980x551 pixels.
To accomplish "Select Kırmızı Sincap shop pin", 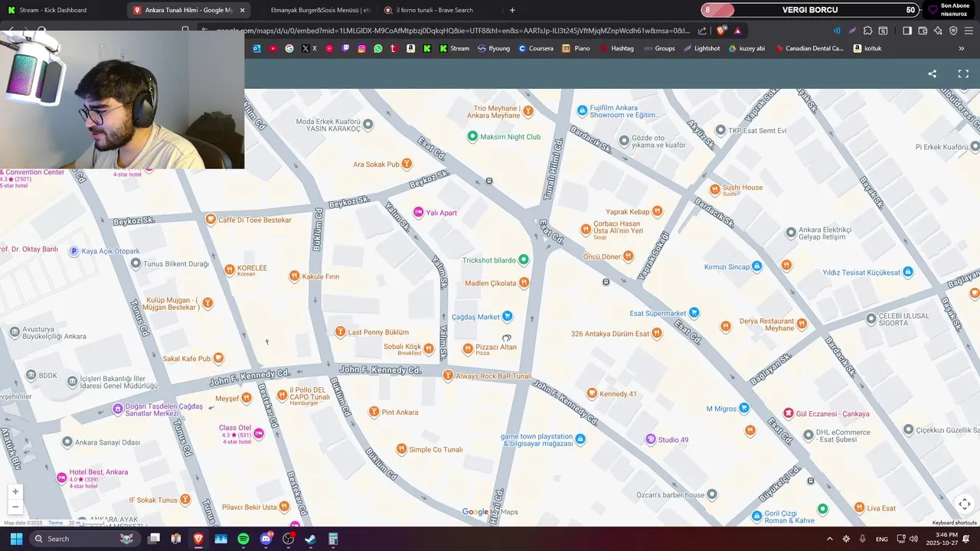I will click(x=756, y=266).
